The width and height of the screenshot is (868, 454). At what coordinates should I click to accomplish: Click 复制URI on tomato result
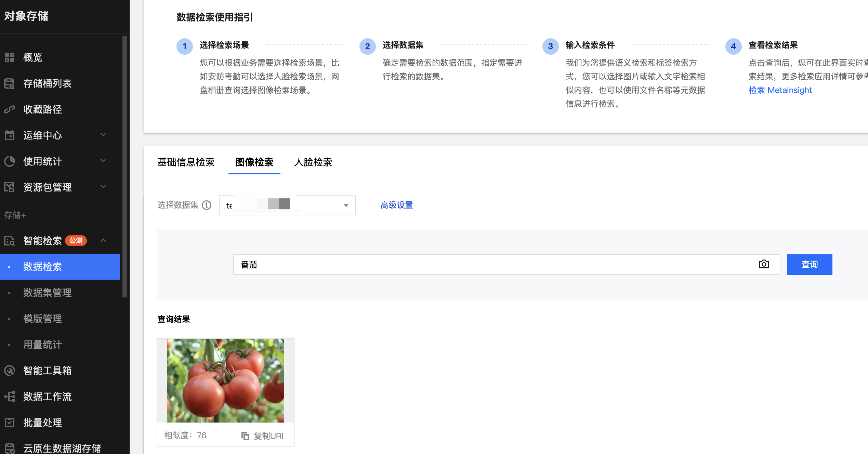click(268, 436)
